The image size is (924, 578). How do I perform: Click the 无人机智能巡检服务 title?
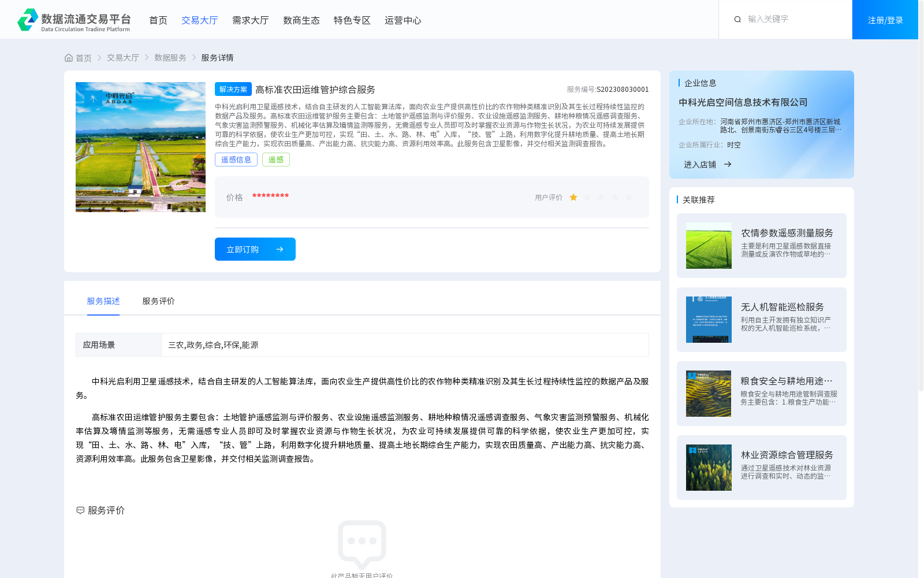pyautogui.click(x=783, y=307)
